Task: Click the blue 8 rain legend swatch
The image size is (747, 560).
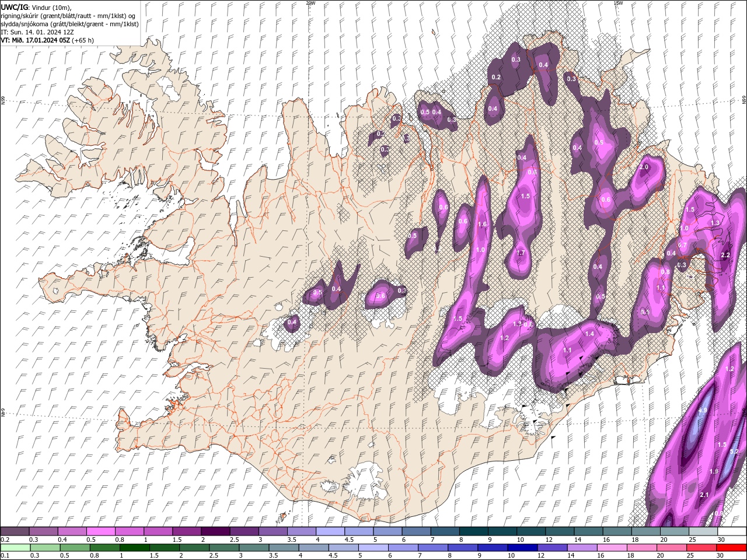Action: point(462,547)
